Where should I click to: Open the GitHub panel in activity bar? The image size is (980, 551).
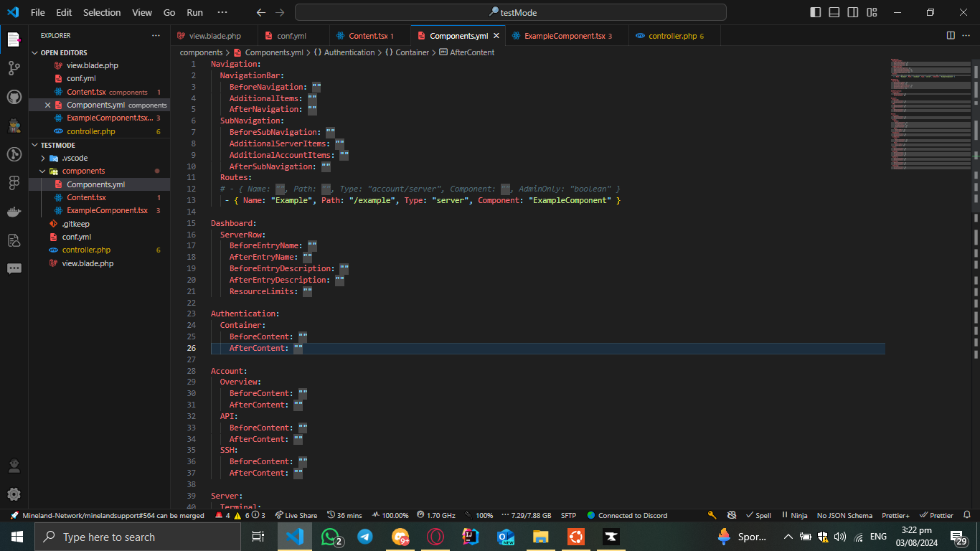click(14, 97)
